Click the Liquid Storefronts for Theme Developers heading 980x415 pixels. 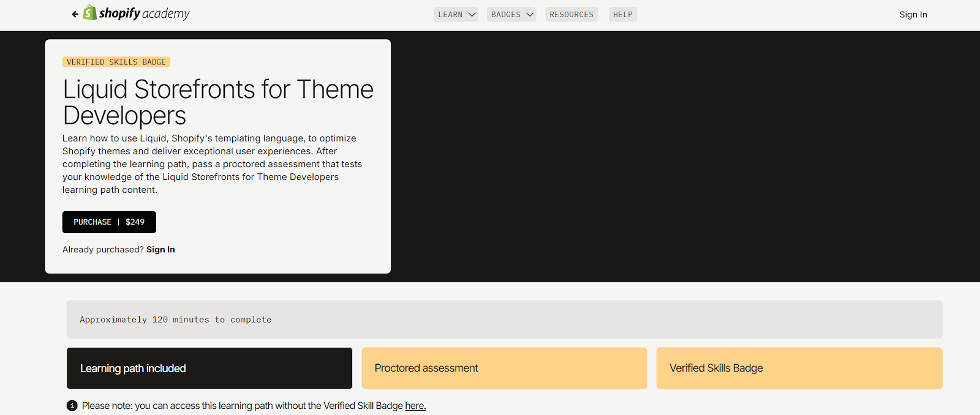point(218,102)
